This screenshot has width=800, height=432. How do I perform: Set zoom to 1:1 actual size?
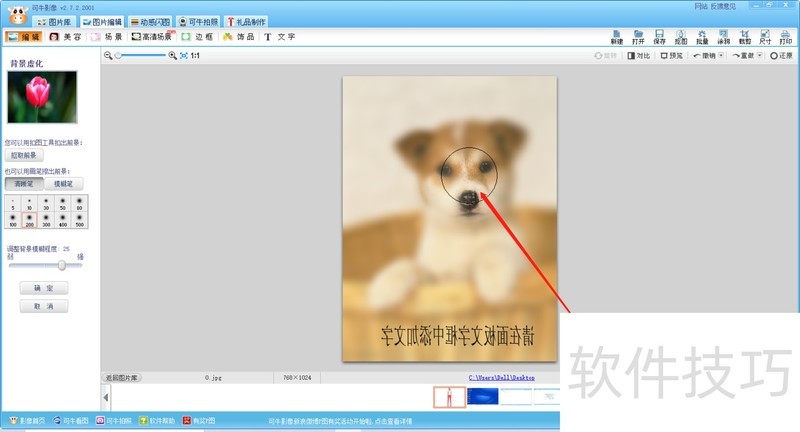(x=195, y=56)
